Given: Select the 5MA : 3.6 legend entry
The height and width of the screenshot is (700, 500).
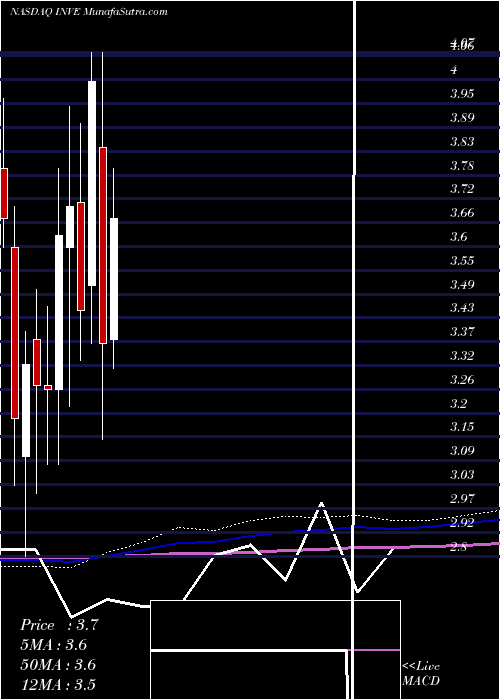Looking at the screenshot, I should pos(54,645).
